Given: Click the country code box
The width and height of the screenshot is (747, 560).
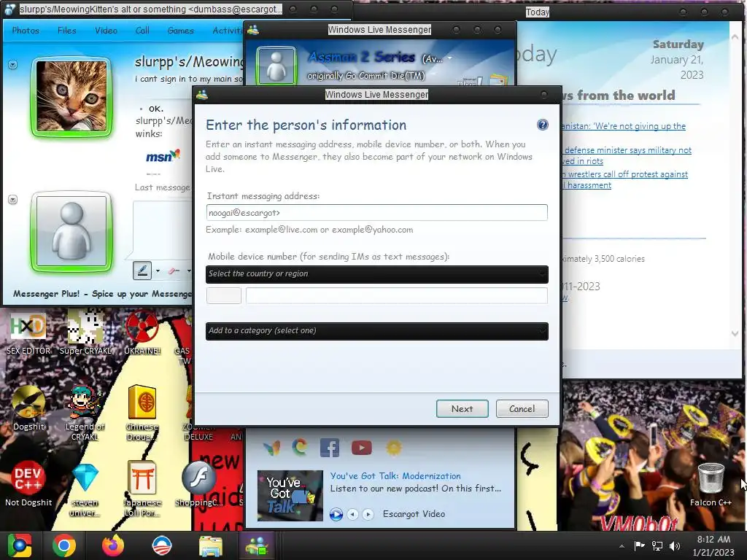Looking at the screenshot, I should coord(223,295).
